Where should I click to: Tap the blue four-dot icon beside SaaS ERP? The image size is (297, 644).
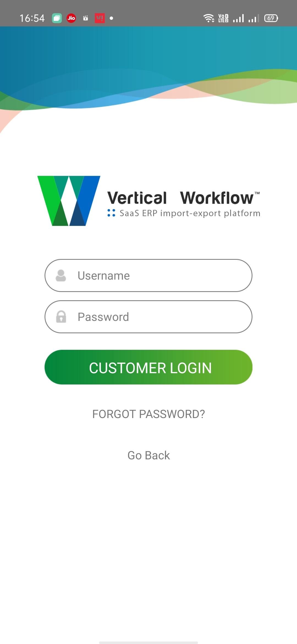(111, 213)
